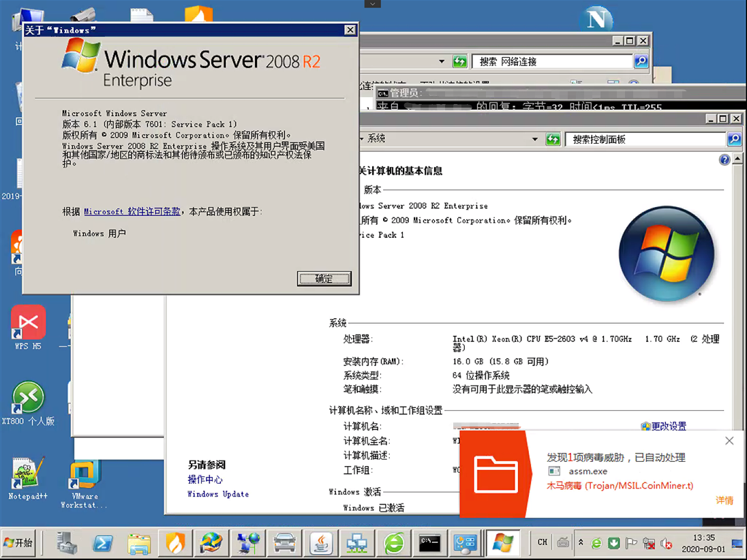
Task: Click search magnifier in network connections window
Action: coord(641,61)
